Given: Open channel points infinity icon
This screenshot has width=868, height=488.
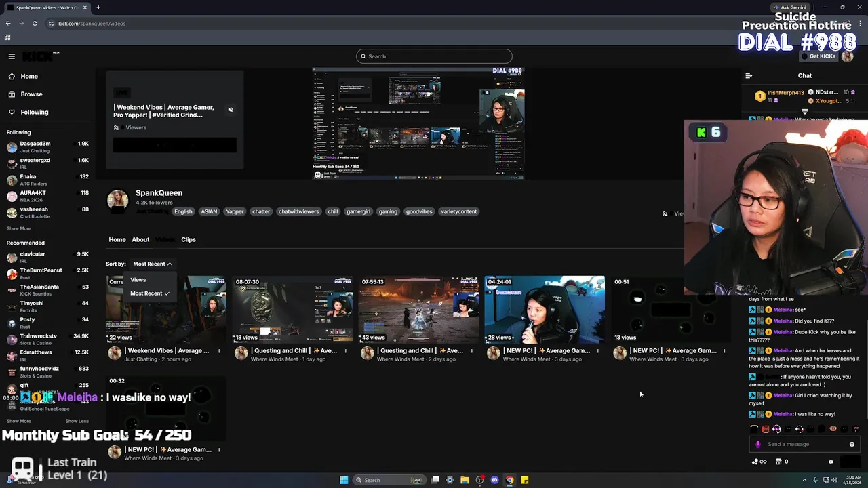Looking at the screenshot, I should (x=759, y=462).
